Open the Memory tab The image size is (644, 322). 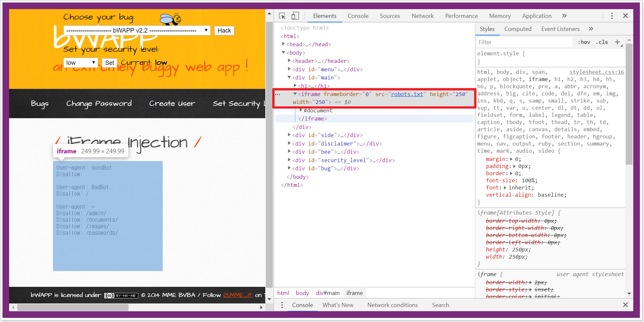(500, 16)
